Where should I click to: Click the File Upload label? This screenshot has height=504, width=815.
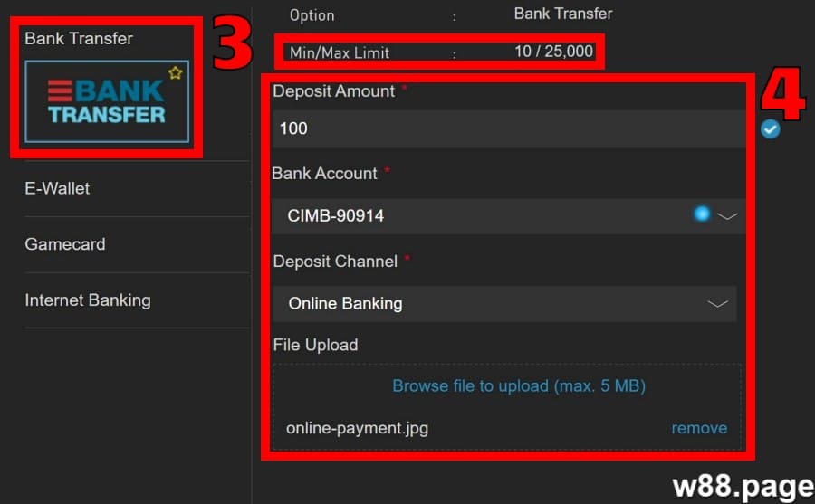tap(315, 345)
